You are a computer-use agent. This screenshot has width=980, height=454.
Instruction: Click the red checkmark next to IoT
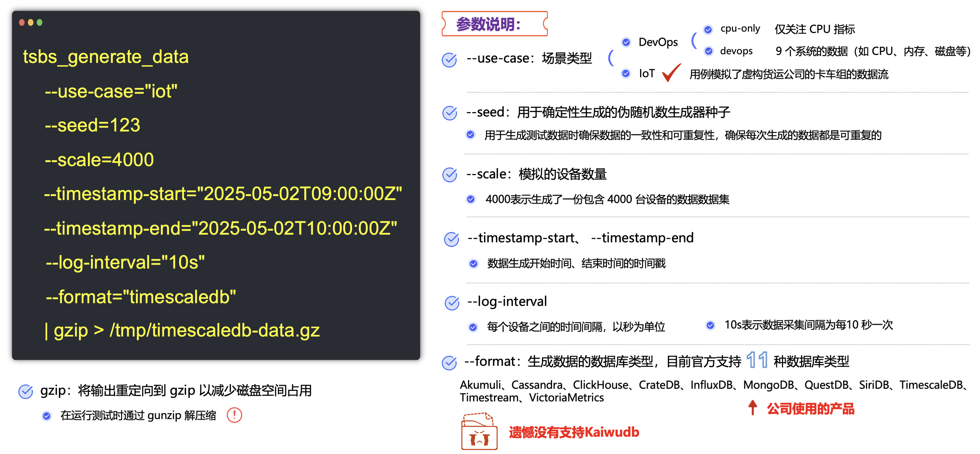[x=671, y=73]
